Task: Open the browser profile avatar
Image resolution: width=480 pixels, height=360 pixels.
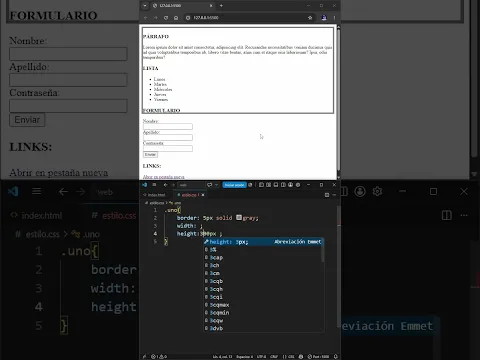Action: tap(324, 18)
